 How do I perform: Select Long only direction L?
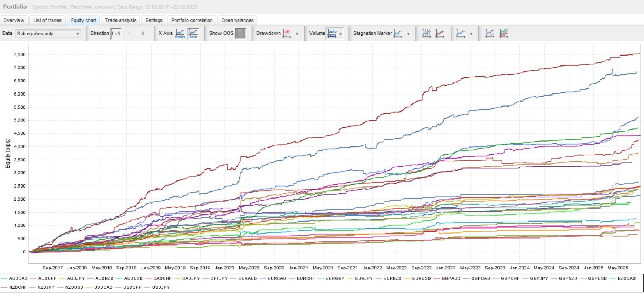(130, 34)
